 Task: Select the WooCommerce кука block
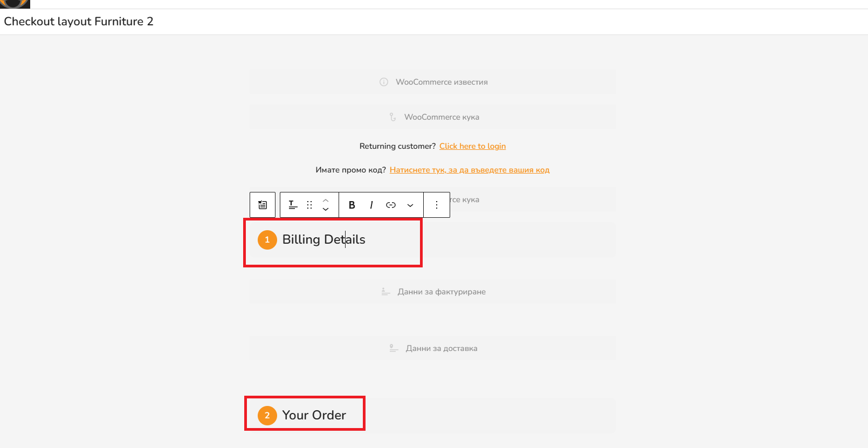[432, 117]
